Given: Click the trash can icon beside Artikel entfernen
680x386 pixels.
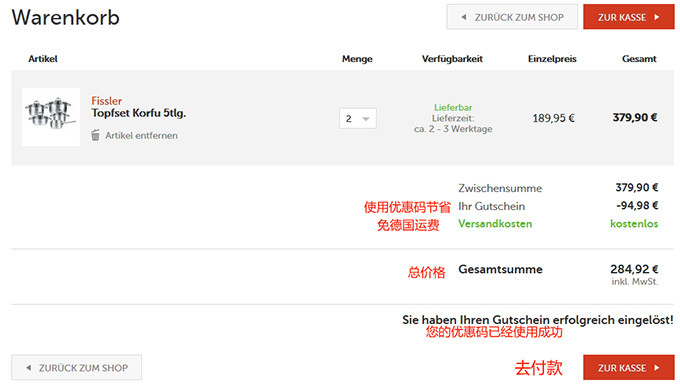Looking at the screenshot, I should (x=95, y=135).
